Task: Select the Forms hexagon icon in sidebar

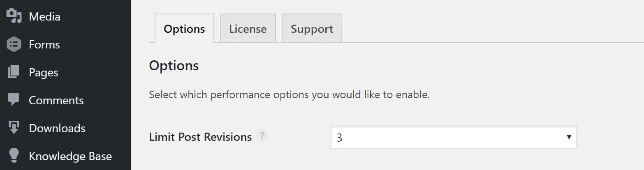Action: [14, 44]
